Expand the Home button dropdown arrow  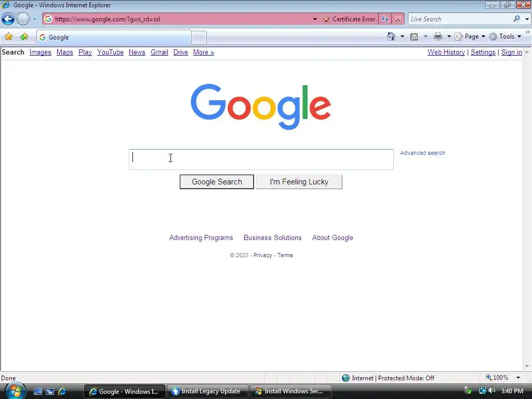click(403, 36)
